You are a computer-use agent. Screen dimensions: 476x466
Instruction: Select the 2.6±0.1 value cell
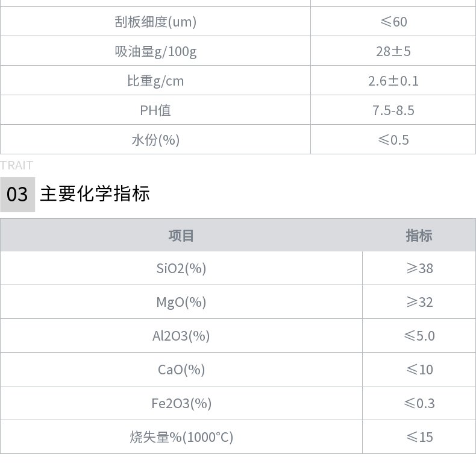(x=393, y=81)
